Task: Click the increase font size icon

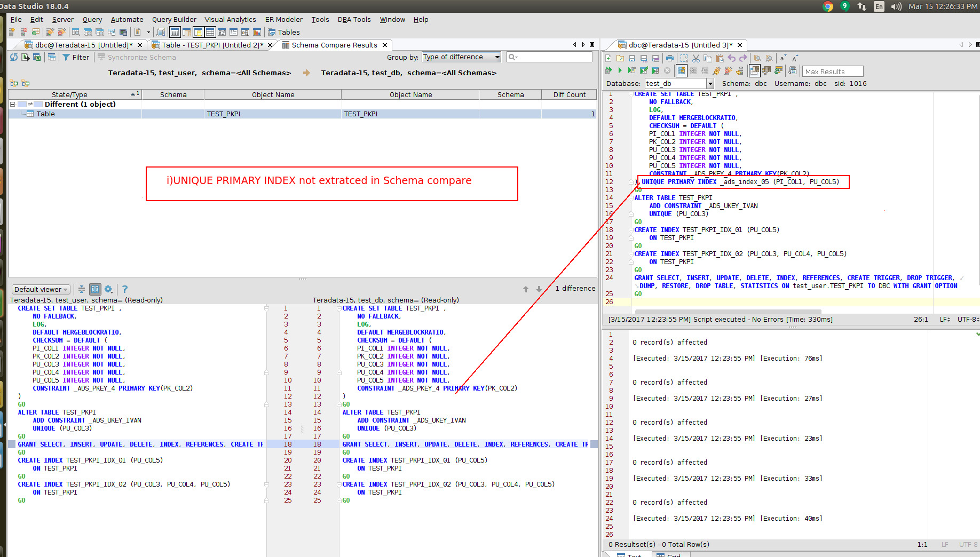Action: point(795,58)
